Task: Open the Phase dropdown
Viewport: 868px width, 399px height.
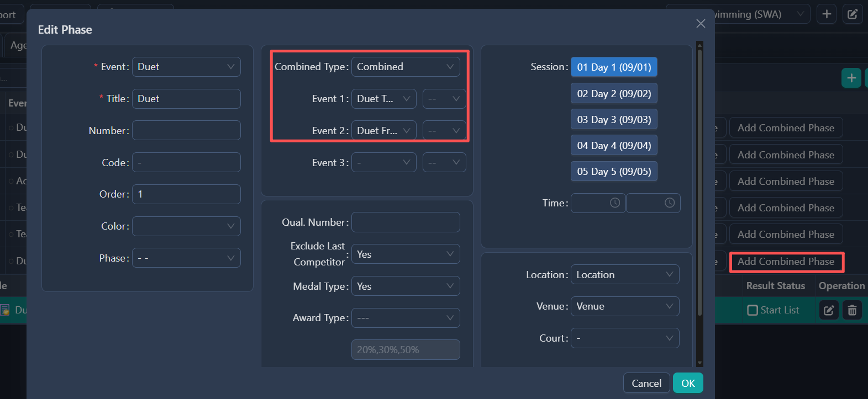Action: 186,258
